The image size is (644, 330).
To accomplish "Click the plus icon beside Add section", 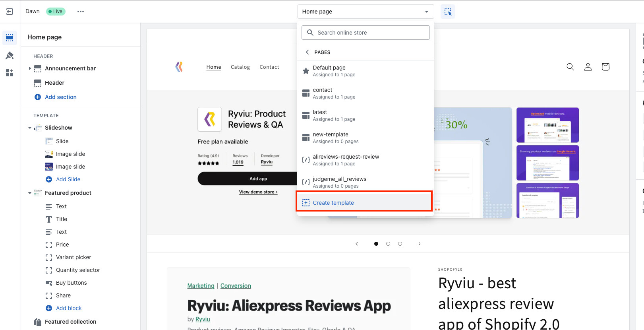I will pos(38,97).
